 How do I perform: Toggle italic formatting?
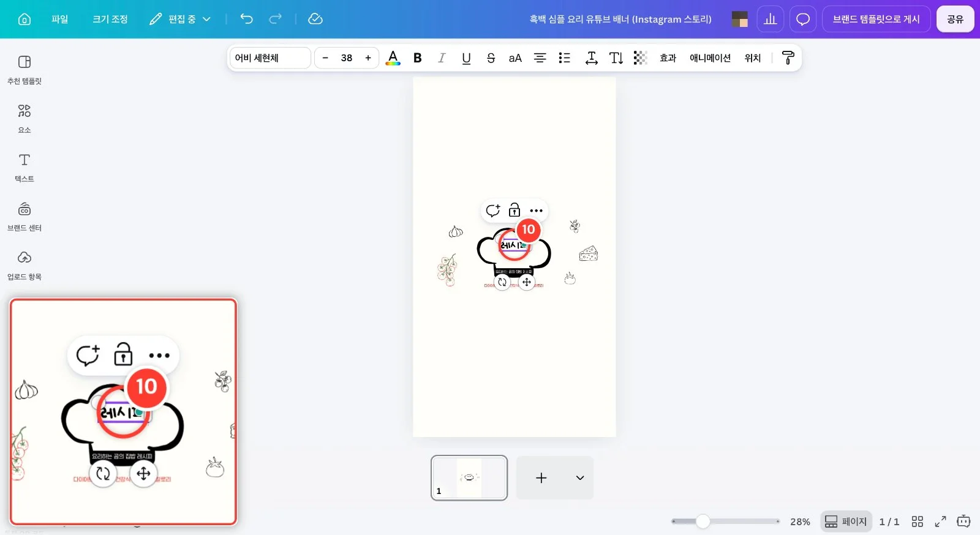(442, 58)
